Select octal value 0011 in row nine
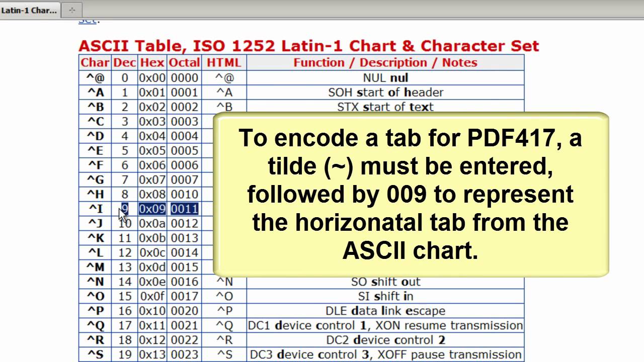Image resolution: width=644 pixels, height=362 pixels. pyautogui.click(x=184, y=209)
